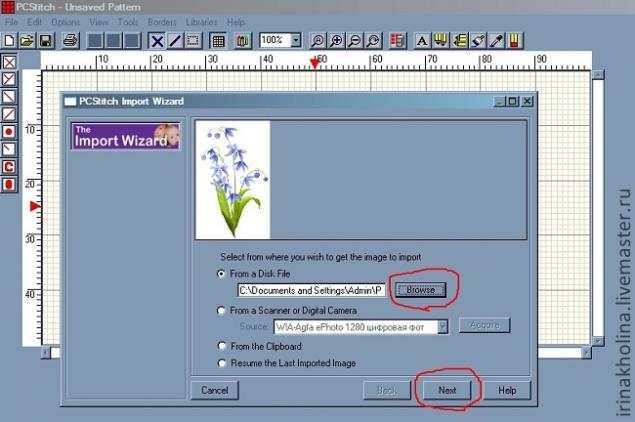The height and width of the screenshot is (422, 635).
Task: Pick the eyedropper color tool
Action: pos(496,41)
